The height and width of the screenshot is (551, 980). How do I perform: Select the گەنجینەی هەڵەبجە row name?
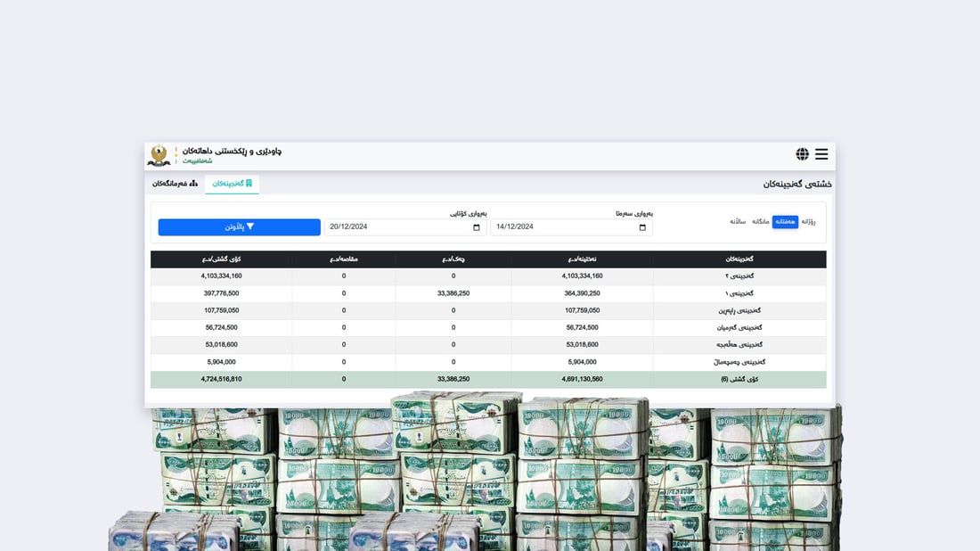point(739,345)
